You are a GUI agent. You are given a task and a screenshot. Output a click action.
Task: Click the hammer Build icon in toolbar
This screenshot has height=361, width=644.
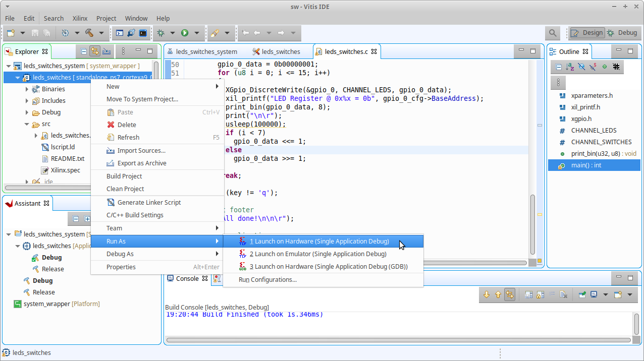(x=89, y=33)
